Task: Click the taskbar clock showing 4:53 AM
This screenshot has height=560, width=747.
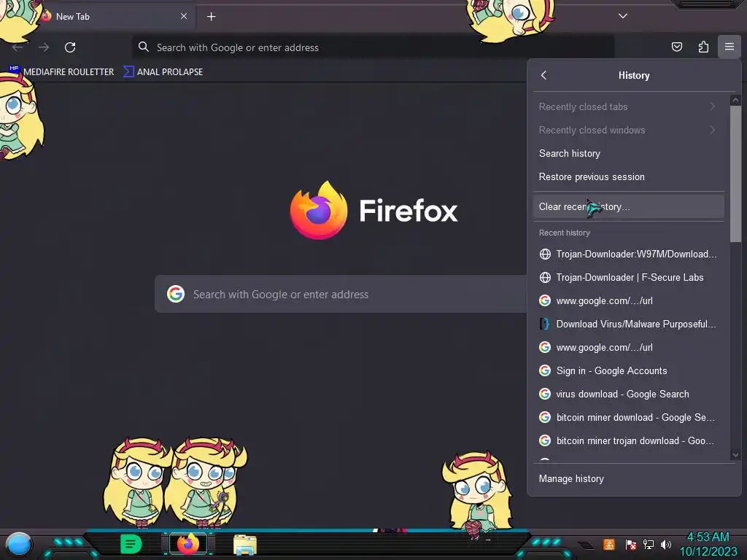Action: tap(708, 544)
